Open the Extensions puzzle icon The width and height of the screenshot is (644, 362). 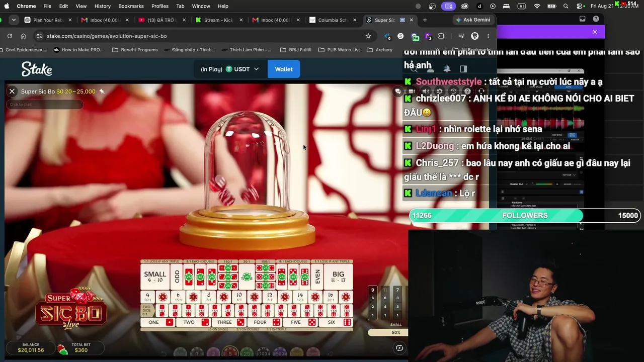(x=441, y=36)
